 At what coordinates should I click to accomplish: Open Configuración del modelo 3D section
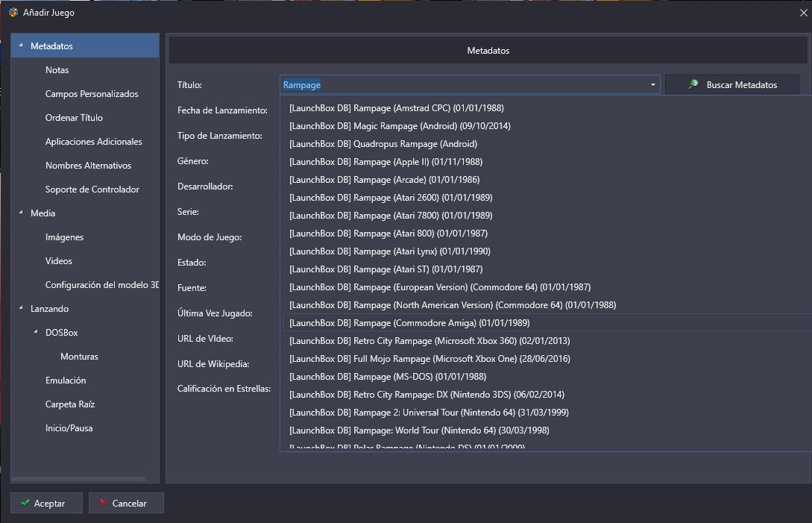(x=102, y=284)
